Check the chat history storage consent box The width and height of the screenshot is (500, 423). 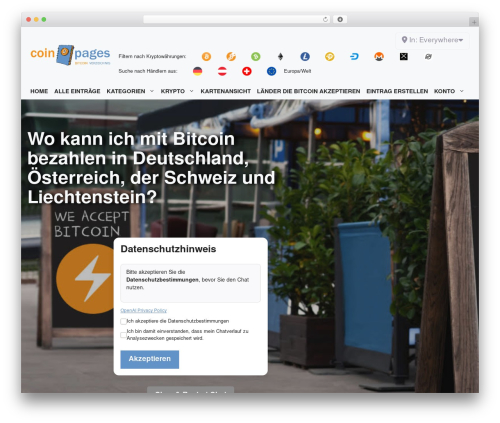[123, 335]
